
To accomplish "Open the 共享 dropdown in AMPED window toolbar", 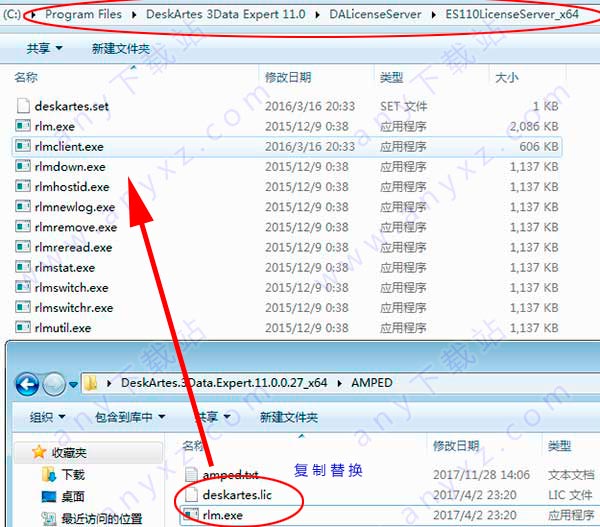I will click(x=212, y=417).
